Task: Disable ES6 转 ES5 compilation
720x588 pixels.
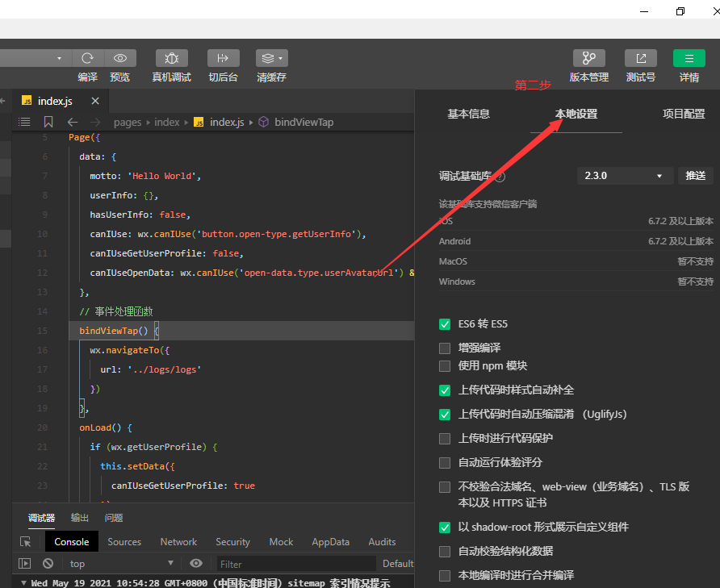Action: 445,323
